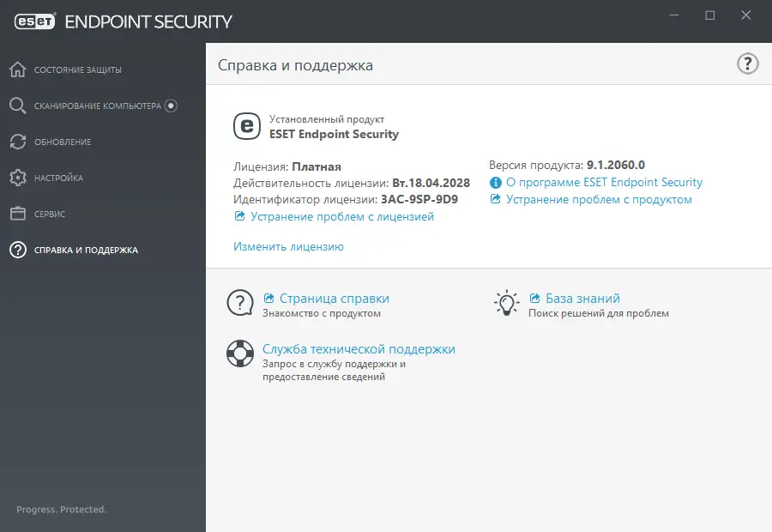Open Устранение проблем с лицензией link
Viewport: 772px width, 532px height.
click(x=341, y=217)
